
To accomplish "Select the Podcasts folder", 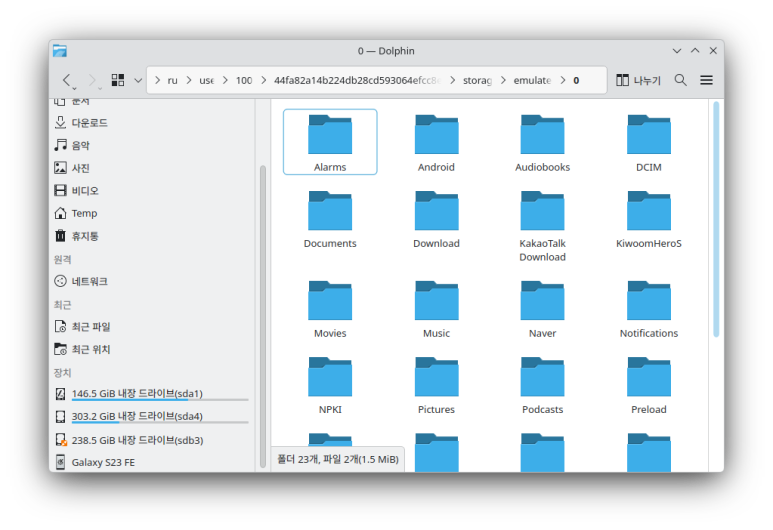I will pyautogui.click(x=542, y=385).
